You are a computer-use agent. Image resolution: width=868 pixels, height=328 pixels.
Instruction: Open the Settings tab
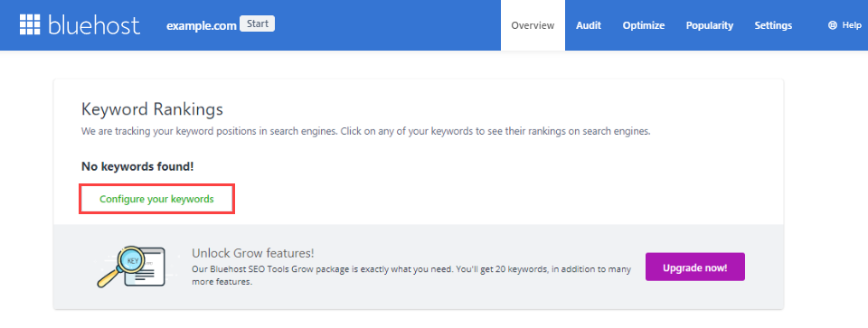pyautogui.click(x=773, y=25)
